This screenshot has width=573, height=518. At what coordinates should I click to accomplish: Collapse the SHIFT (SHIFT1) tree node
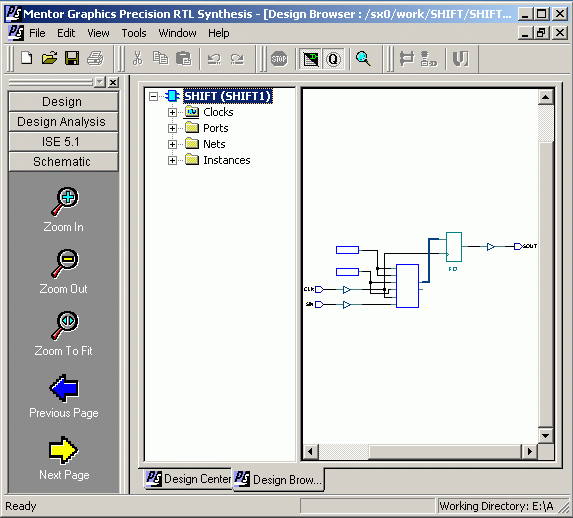[153, 97]
